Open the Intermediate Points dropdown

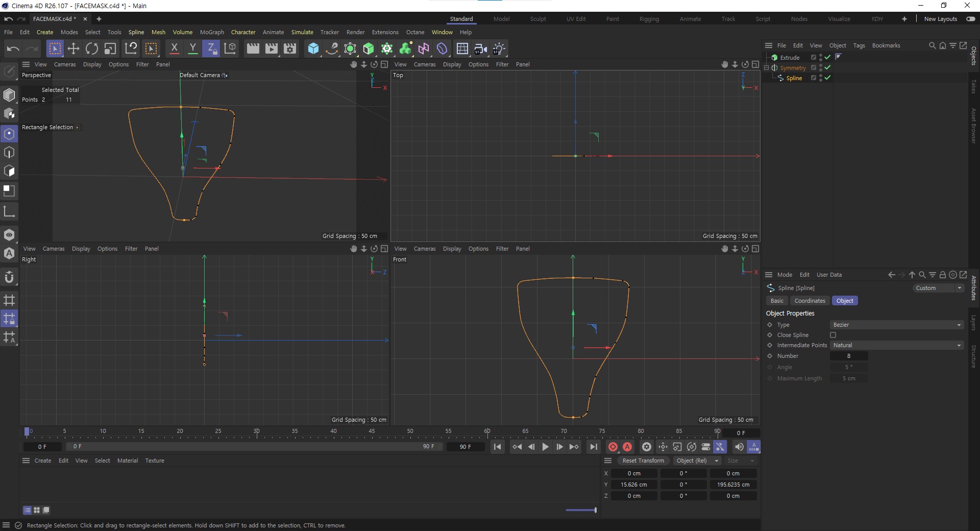pos(896,345)
